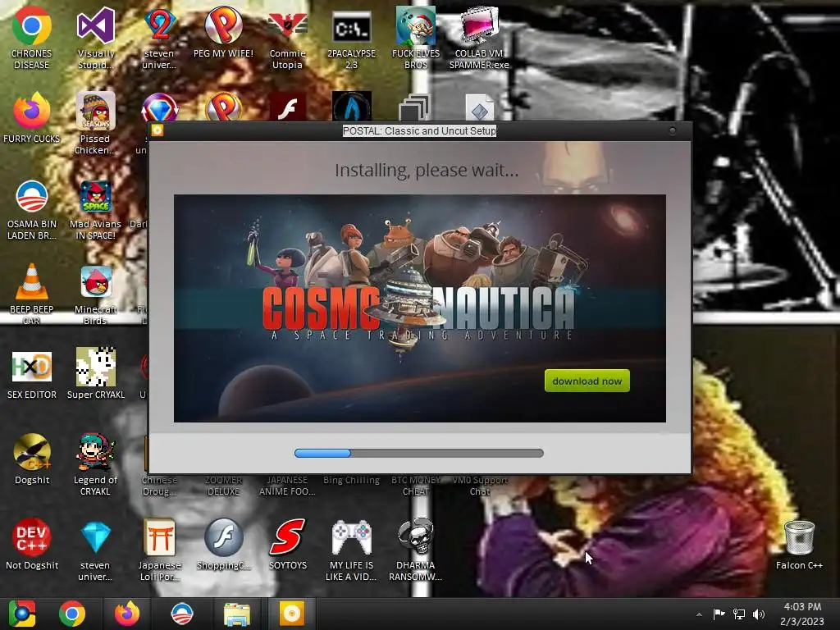Select the Mad Avians IN SPACE icon

[95, 209]
